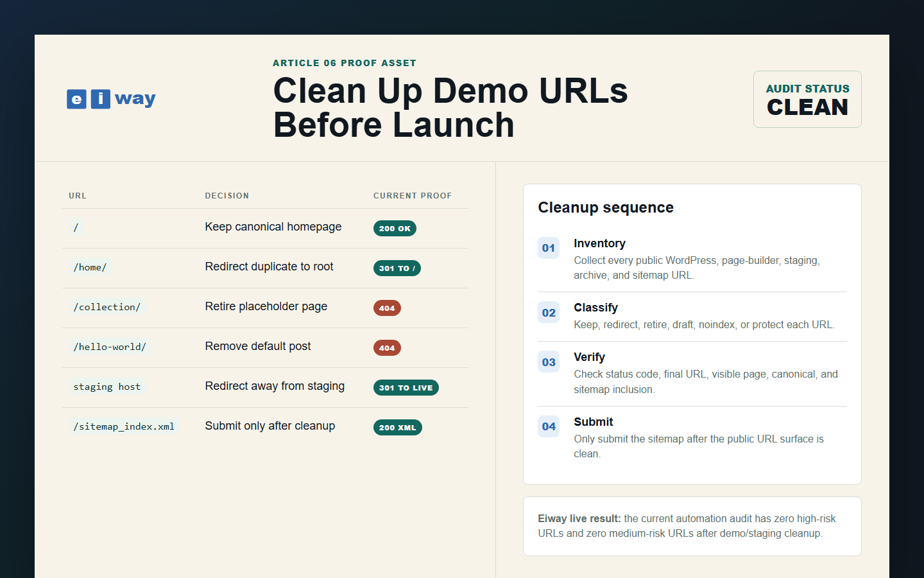Click the 'Clean Up Demo URLs' headline
The image size is (924, 578).
[x=450, y=108]
